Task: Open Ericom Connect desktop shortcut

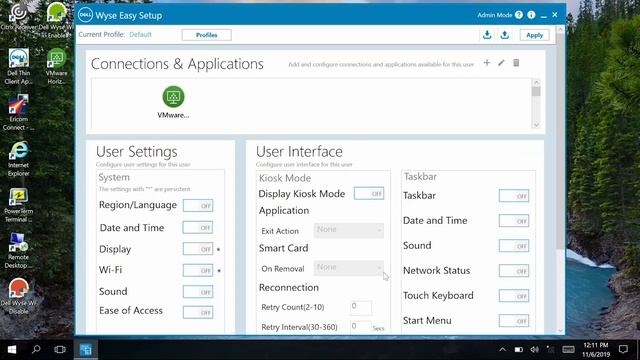Action: [x=18, y=113]
